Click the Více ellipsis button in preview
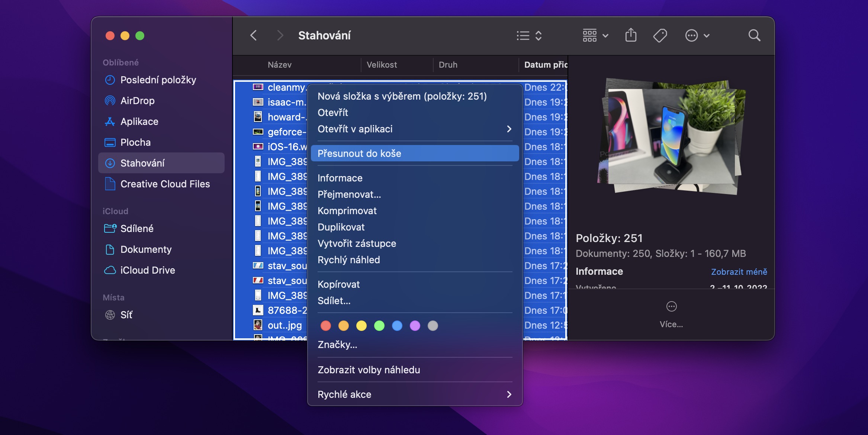Screen dimensions: 868x435 point(671,307)
